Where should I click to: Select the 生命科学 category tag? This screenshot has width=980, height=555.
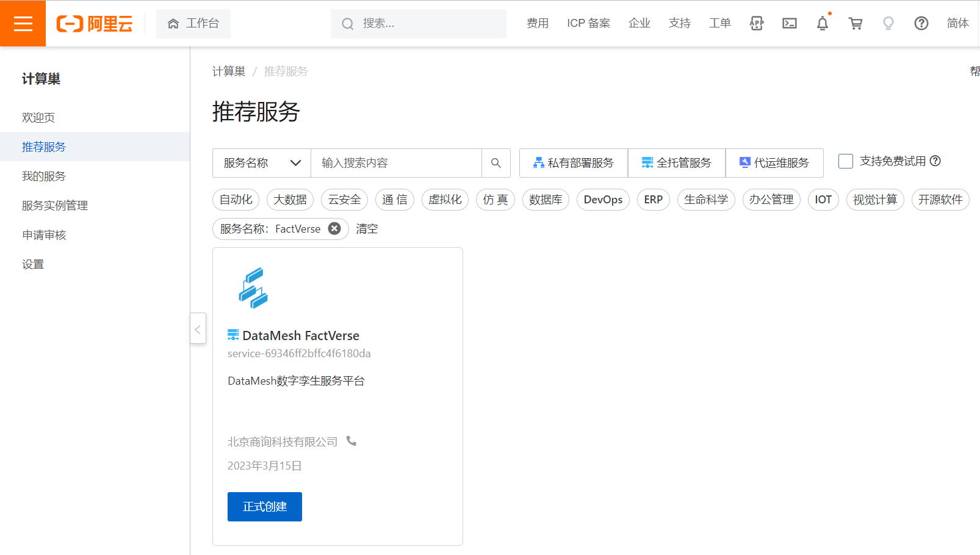pos(706,200)
